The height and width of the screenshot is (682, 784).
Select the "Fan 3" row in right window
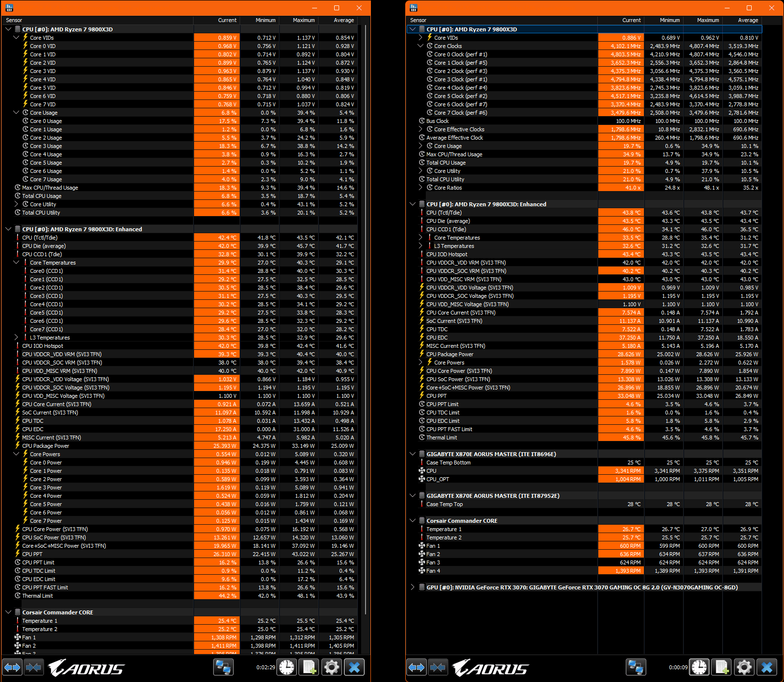pyautogui.click(x=585, y=562)
